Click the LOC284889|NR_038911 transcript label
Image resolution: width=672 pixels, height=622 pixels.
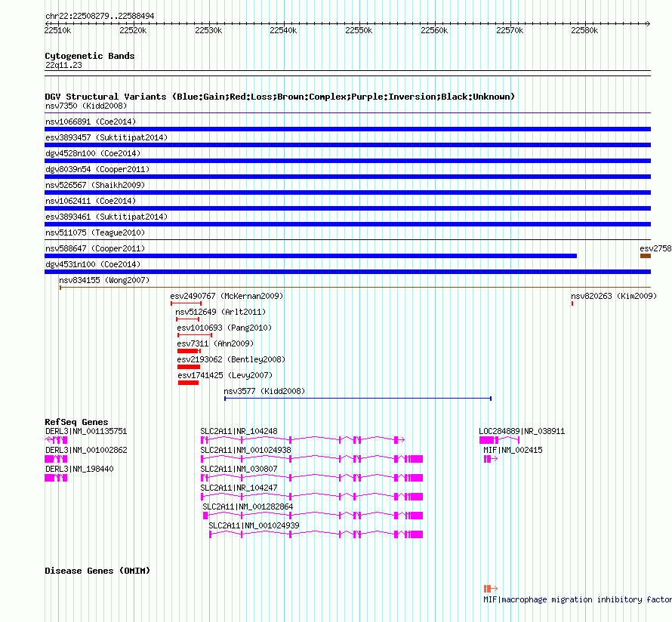(x=522, y=431)
